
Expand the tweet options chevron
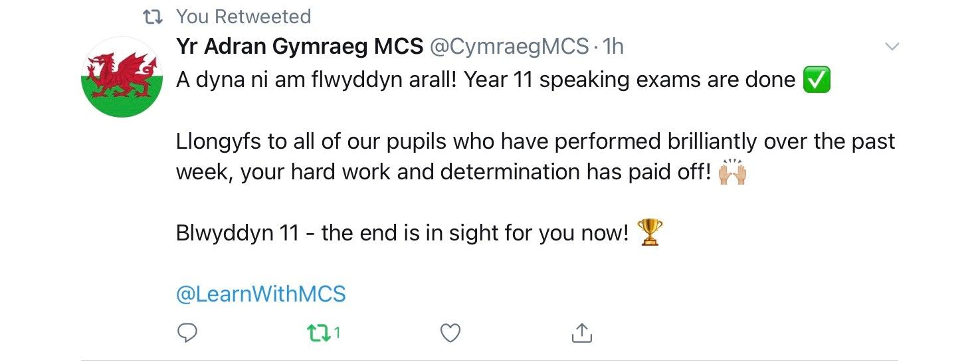(893, 46)
